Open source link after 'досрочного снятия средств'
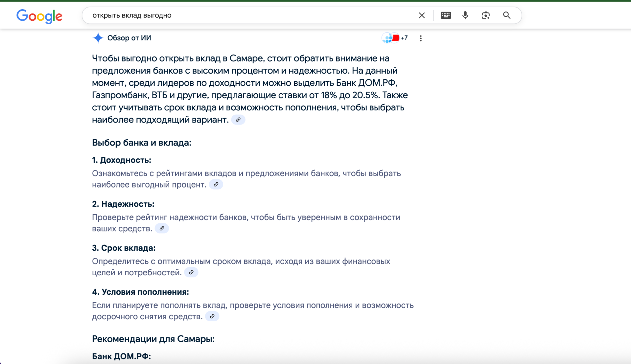The height and width of the screenshot is (364, 631). 212,317
